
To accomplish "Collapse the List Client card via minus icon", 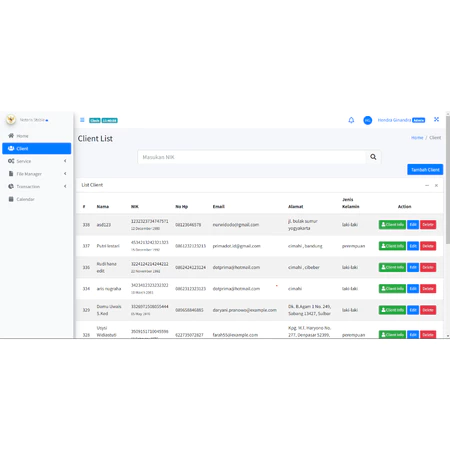I will 427,185.
